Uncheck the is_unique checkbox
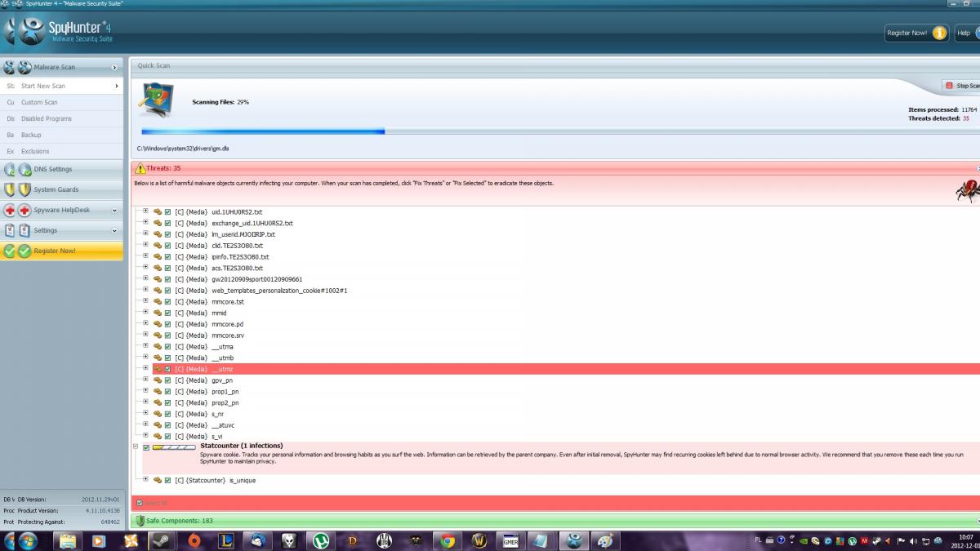 (x=168, y=480)
